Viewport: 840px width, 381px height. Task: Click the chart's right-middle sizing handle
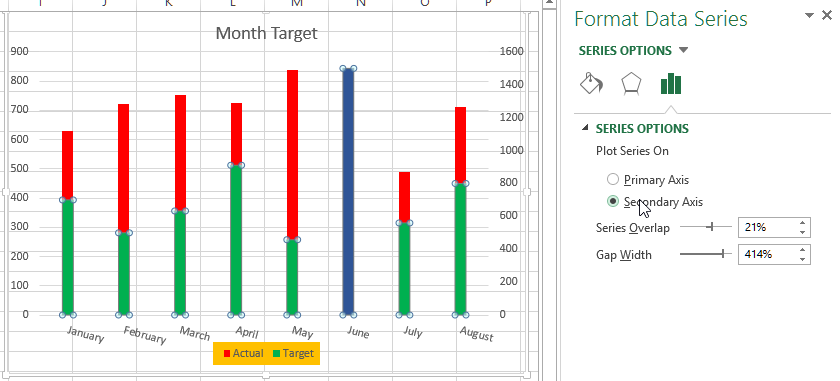[527, 191]
